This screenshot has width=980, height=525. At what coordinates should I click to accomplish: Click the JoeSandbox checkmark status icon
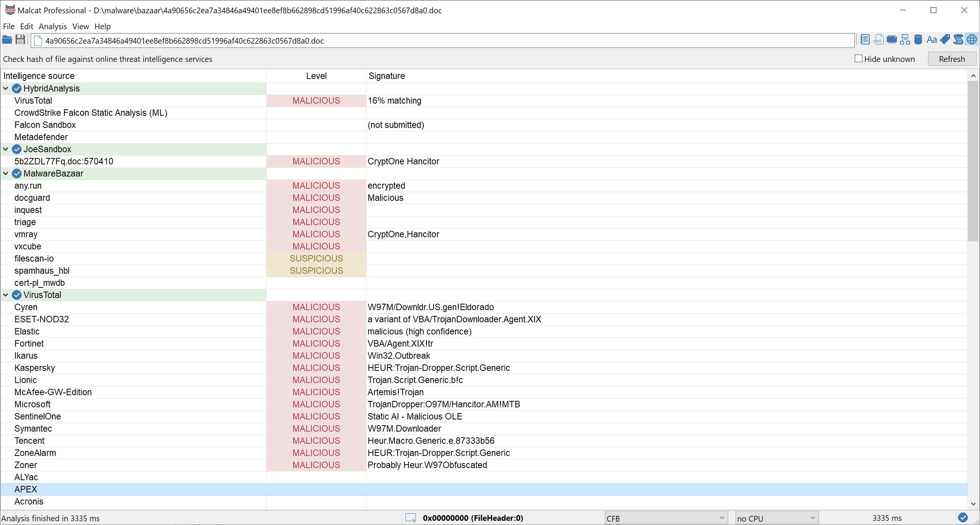coord(16,149)
